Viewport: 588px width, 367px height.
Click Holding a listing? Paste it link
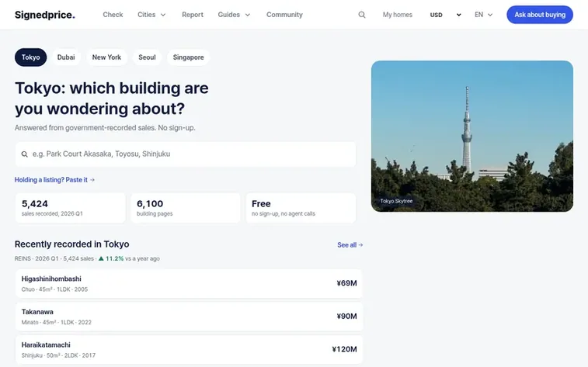[x=54, y=180]
